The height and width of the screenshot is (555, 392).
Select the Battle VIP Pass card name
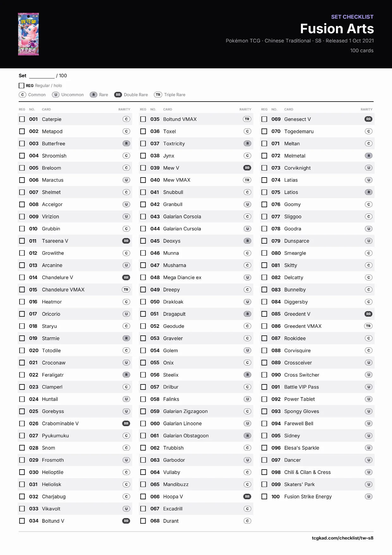(302, 387)
